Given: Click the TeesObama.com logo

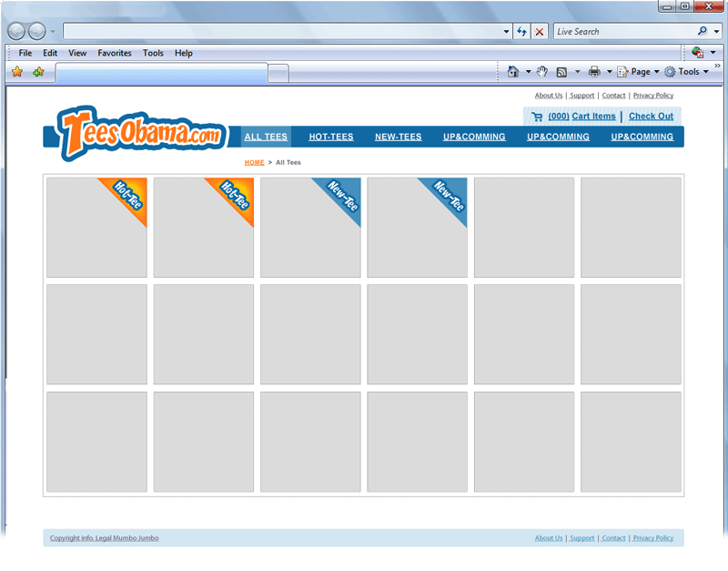Looking at the screenshot, I should tap(141, 133).
